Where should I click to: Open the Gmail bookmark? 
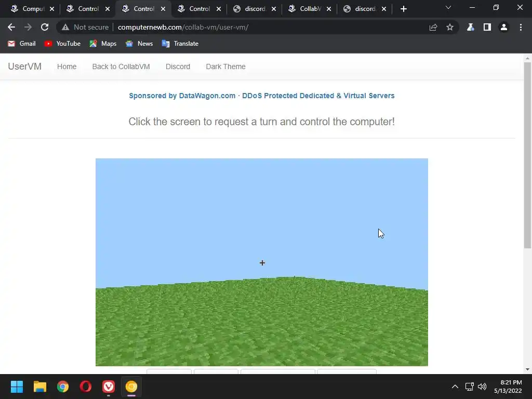[22, 44]
